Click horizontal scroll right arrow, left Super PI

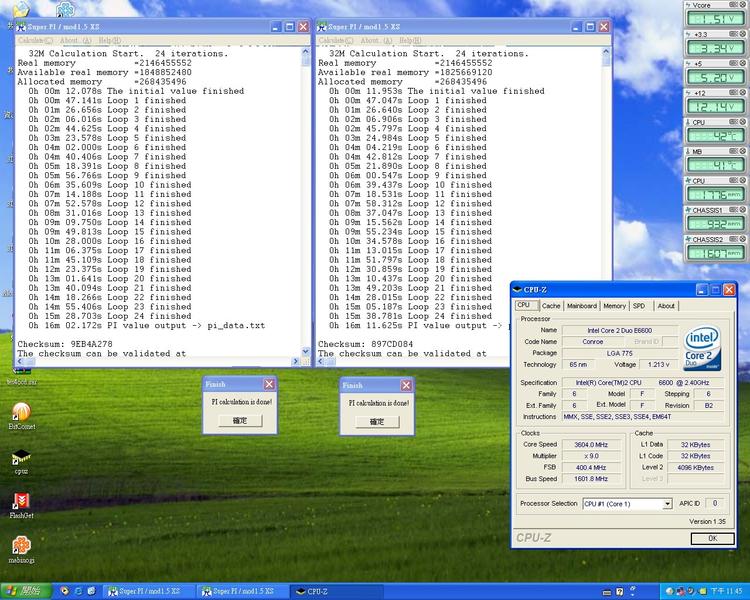pos(295,362)
